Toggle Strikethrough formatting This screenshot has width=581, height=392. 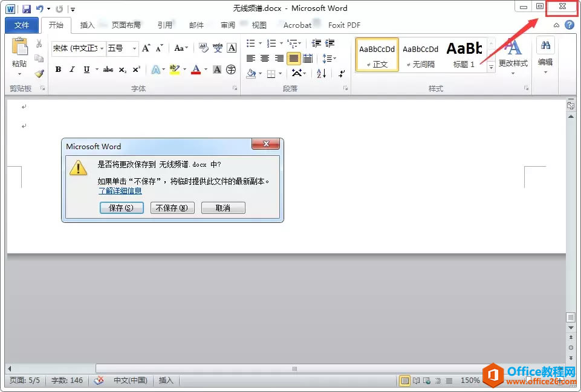tap(108, 69)
